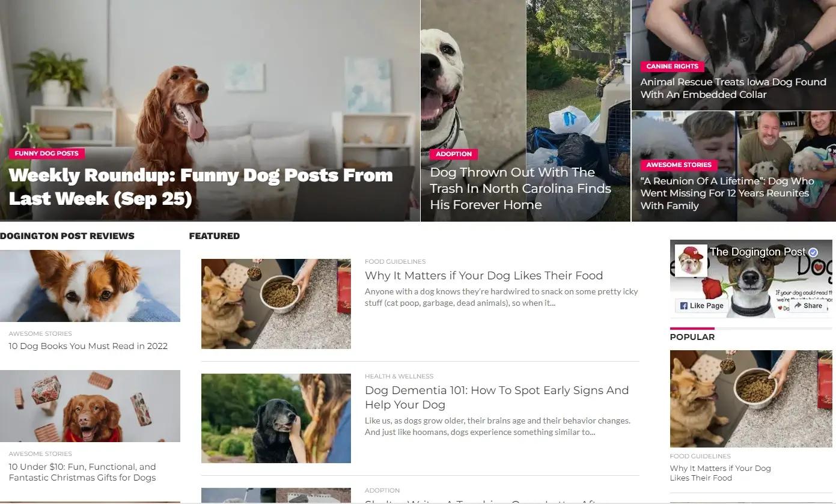Click the Facebook Like Page button
This screenshot has height=504, width=836.
701,305
